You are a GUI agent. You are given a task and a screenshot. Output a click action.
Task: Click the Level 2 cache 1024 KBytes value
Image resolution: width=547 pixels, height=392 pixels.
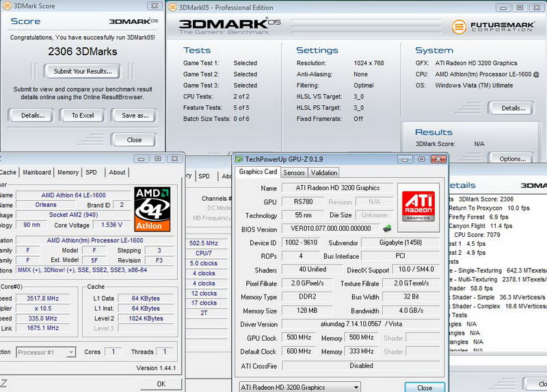tap(146, 318)
